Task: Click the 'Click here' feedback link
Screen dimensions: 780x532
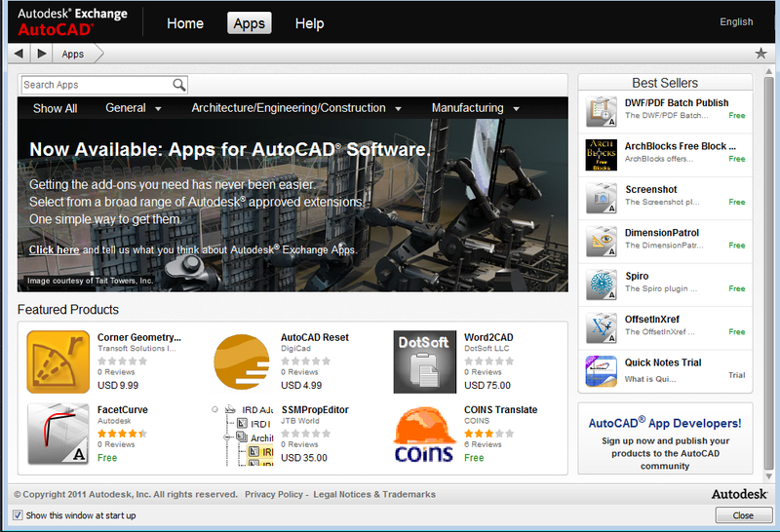Action: [x=54, y=249]
